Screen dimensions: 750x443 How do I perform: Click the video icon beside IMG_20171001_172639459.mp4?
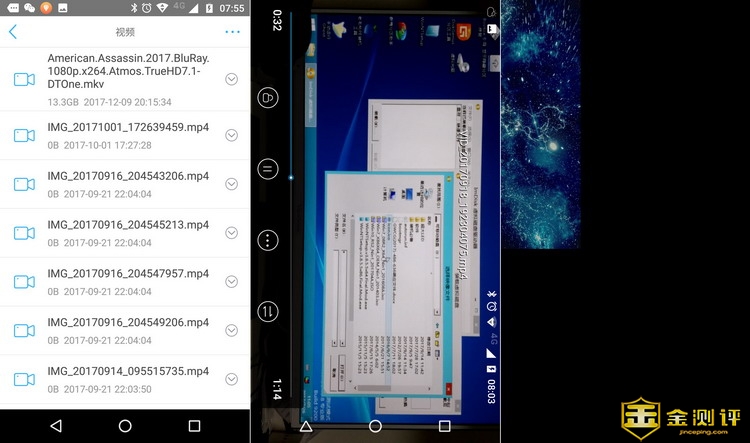(x=24, y=135)
